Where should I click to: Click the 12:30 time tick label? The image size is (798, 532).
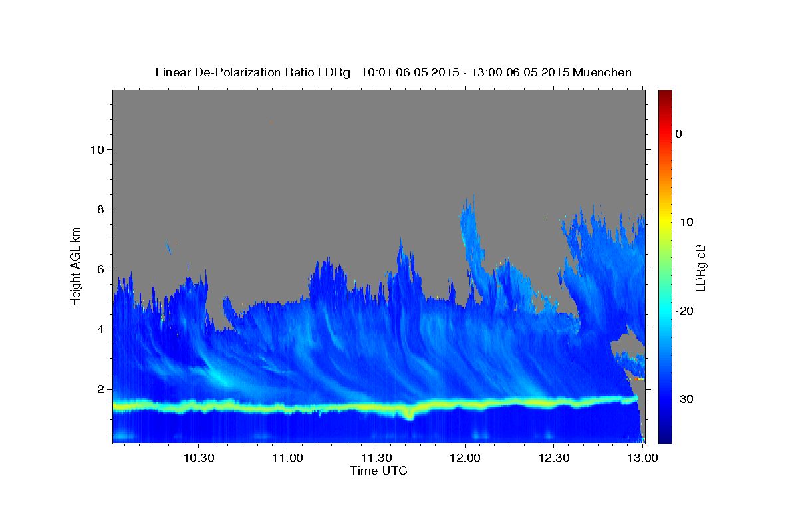553,458
